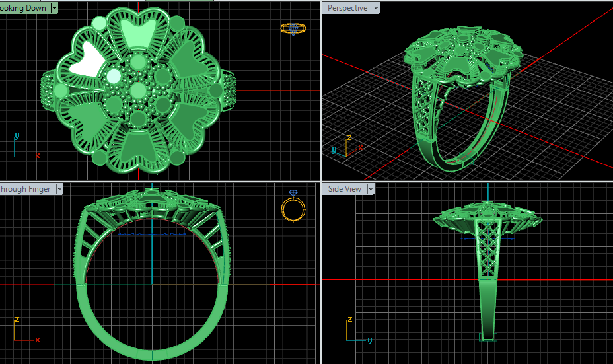Open the Perspective viewport dropdown arrow
The image size is (613, 364).
(x=376, y=8)
